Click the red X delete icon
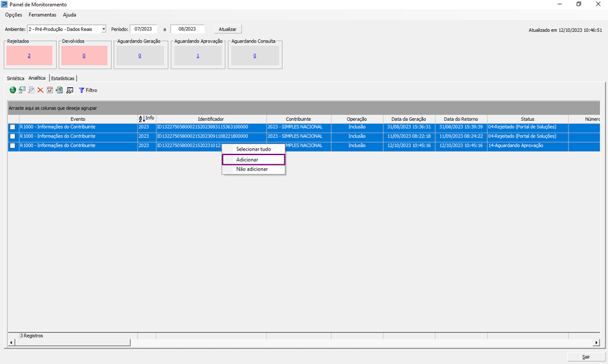Screen dimensions: 608x364 [x=40, y=91]
